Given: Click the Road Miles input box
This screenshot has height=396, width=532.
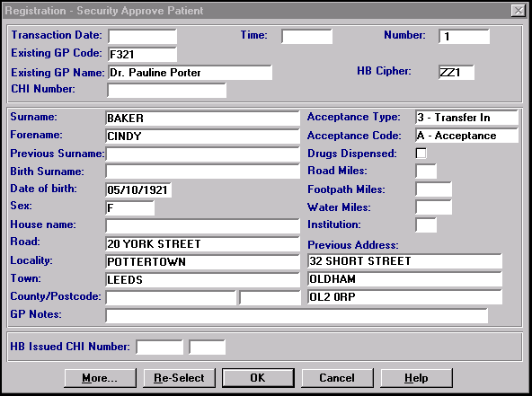Looking at the screenshot, I should pos(426,172).
